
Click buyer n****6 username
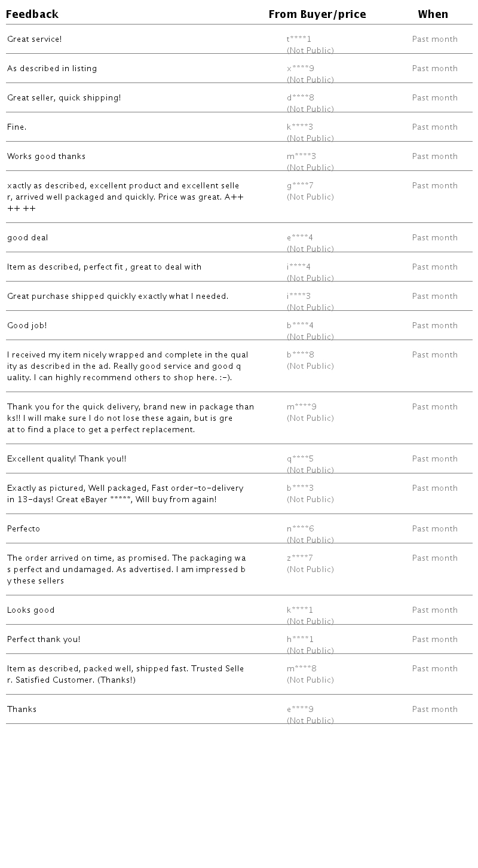click(300, 529)
